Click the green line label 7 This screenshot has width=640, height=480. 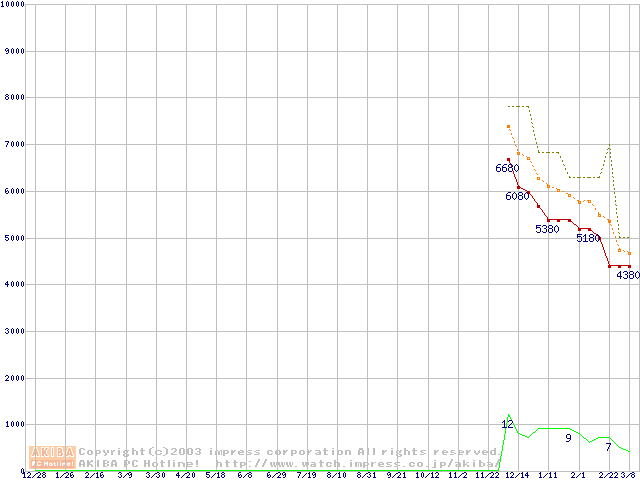(x=608, y=447)
